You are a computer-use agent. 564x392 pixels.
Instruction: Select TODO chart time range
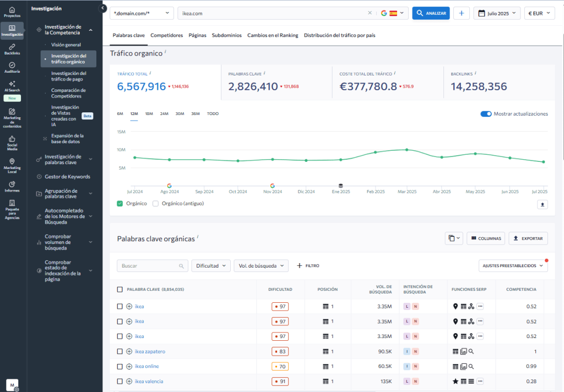click(x=213, y=113)
